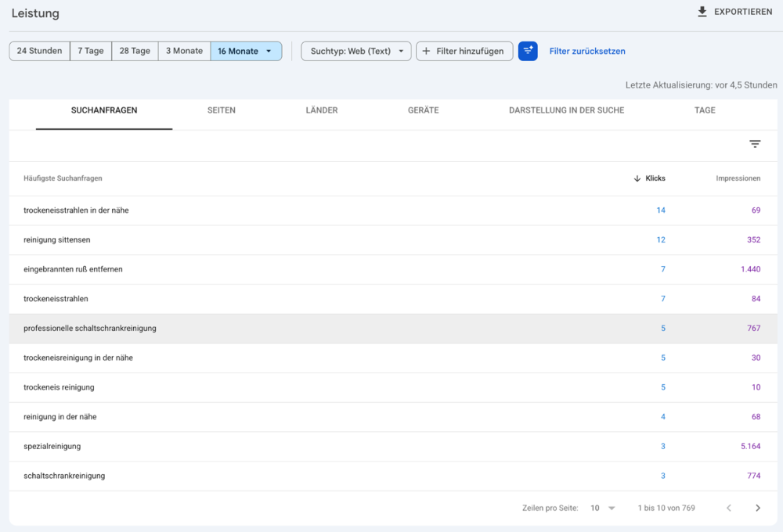
Task: Sort by the Impressionen column header
Action: click(738, 178)
